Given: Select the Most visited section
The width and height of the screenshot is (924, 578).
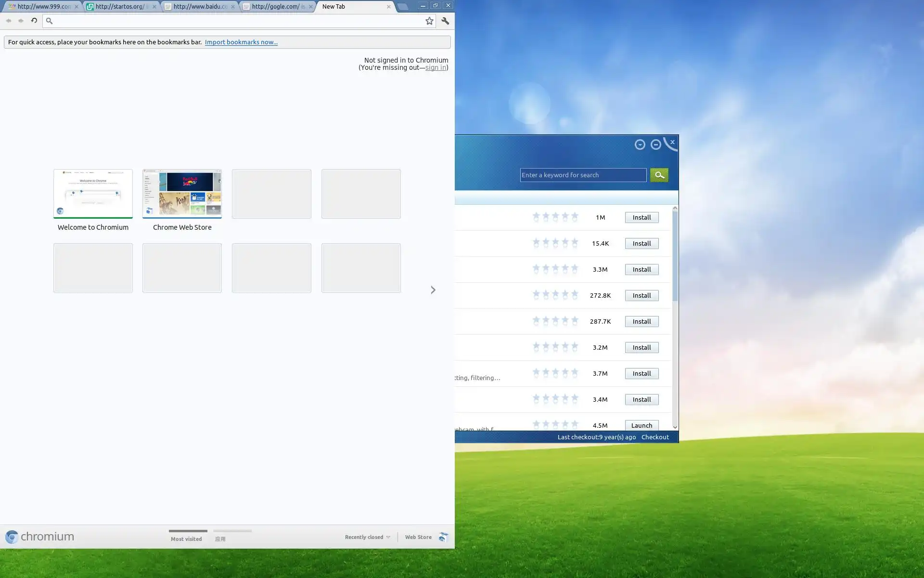Looking at the screenshot, I should click(186, 539).
